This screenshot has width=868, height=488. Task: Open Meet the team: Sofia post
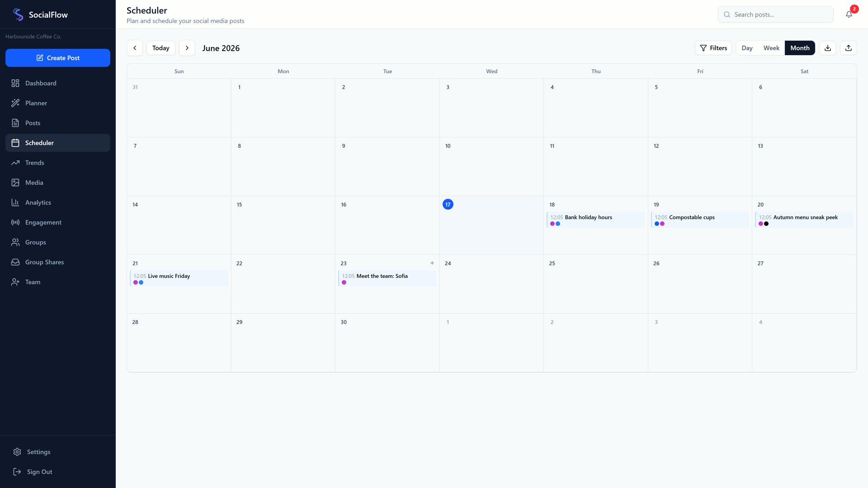click(x=387, y=278)
